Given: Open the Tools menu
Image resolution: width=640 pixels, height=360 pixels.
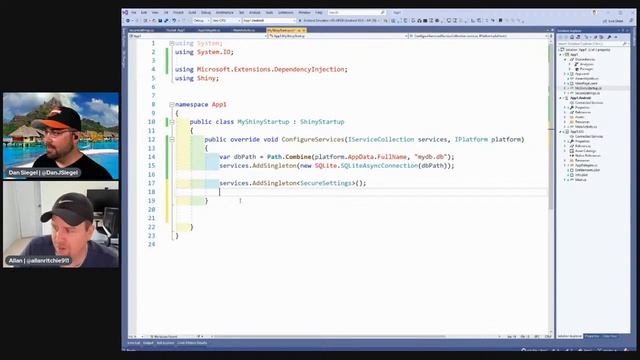Looking at the screenshot, I should click(269, 12).
